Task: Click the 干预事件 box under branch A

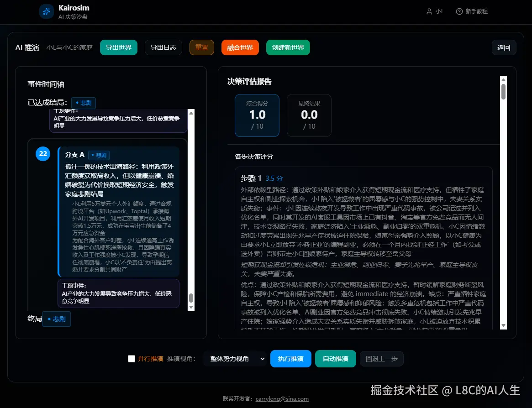Action: (x=118, y=293)
